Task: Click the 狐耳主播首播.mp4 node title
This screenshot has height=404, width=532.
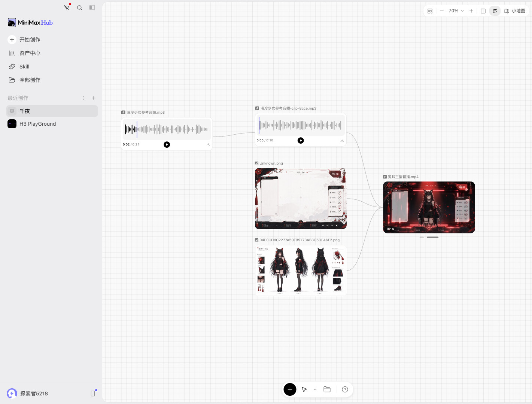Action: point(403,177)
